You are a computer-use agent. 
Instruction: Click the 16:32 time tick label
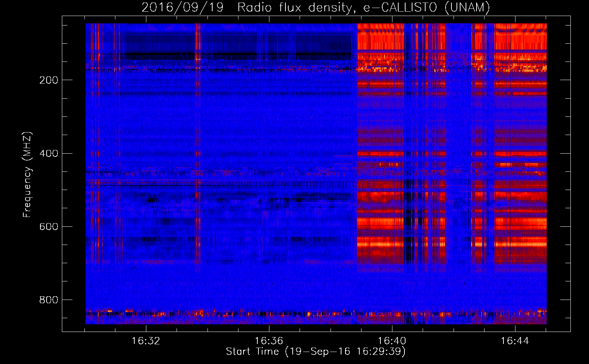coord(146,341)
